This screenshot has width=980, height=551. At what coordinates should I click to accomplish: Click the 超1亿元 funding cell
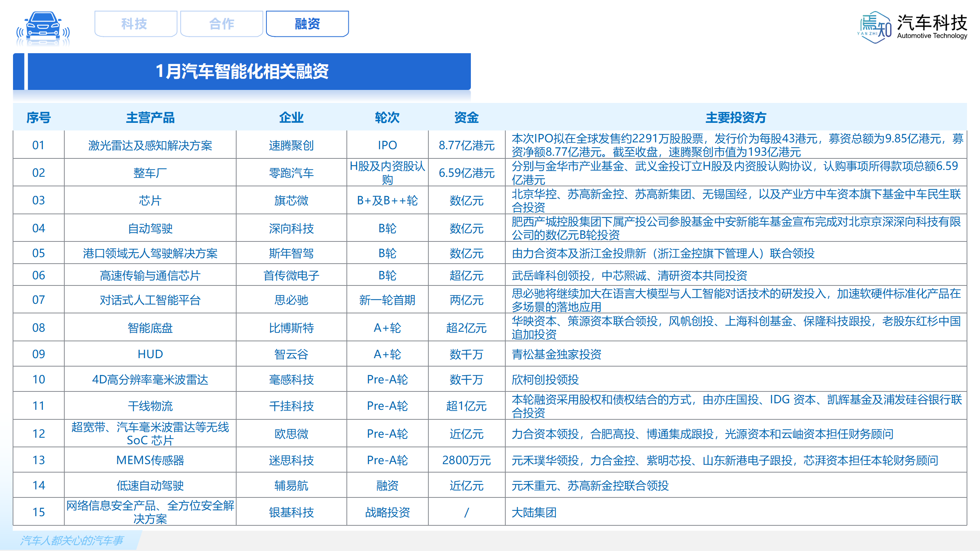(466, 406)
